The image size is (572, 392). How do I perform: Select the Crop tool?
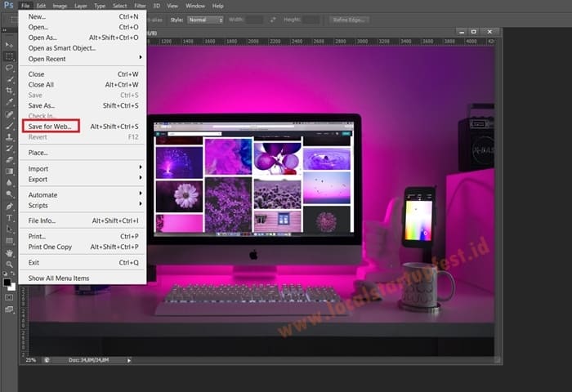click(x=9, y=91)
